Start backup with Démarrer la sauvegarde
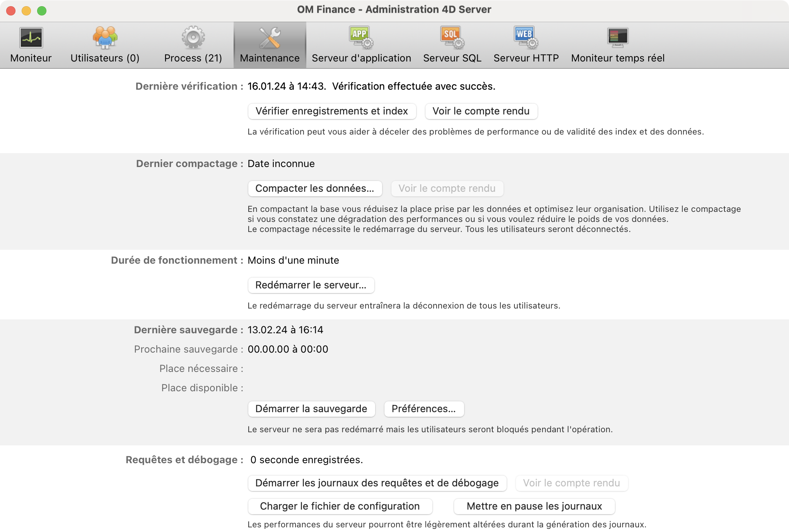The height and width of the screenshot is (532, 789). pos(311,409)
